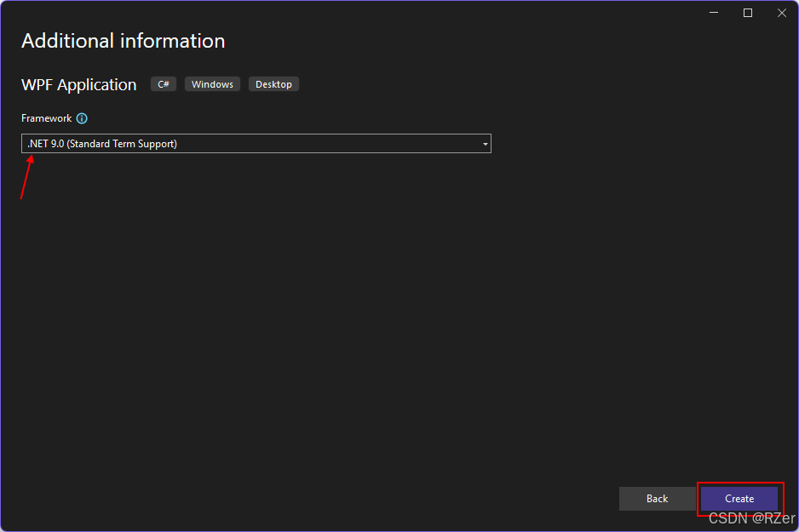This screenshot has height=532, width=799.
Task: Click the C# language tag
Action: tap(164, 84)
